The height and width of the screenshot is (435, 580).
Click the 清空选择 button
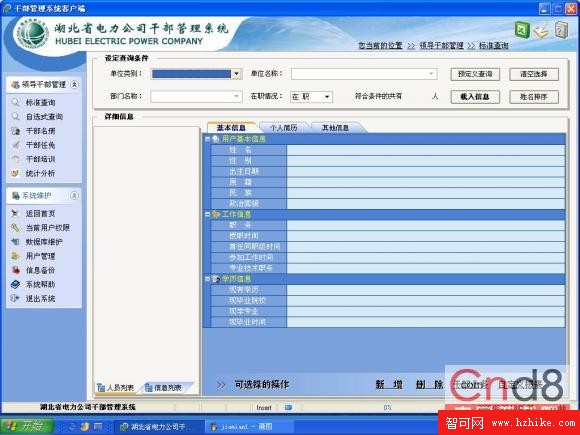click(534, 74)
